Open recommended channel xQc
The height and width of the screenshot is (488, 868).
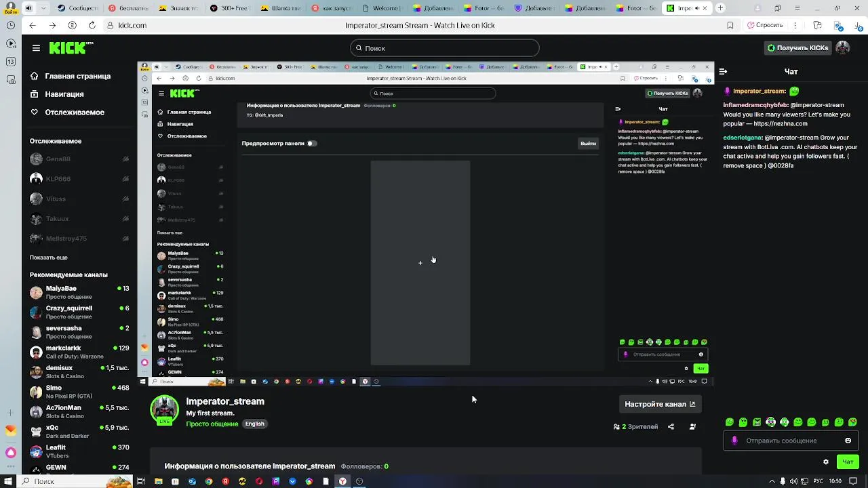(x=79, y=432)
